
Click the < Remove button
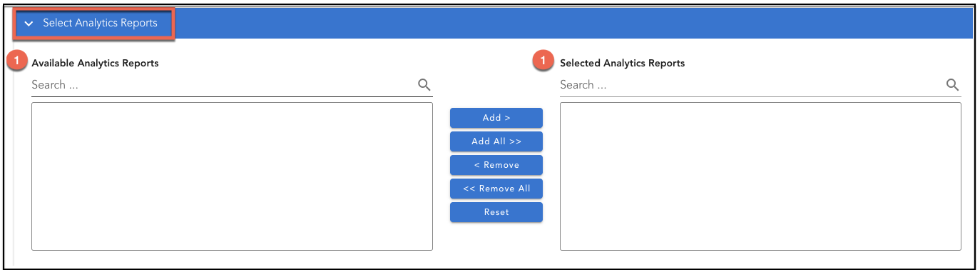pos(496,165)
